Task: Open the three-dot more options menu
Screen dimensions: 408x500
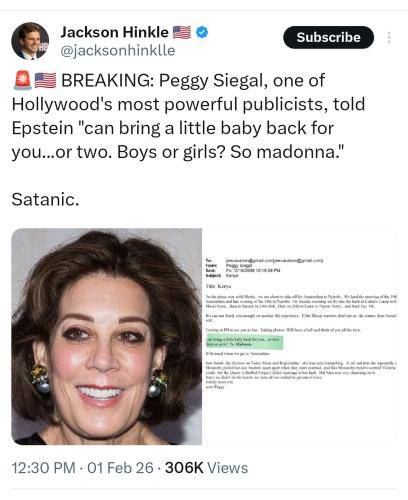Action: (x=389, y=37)
